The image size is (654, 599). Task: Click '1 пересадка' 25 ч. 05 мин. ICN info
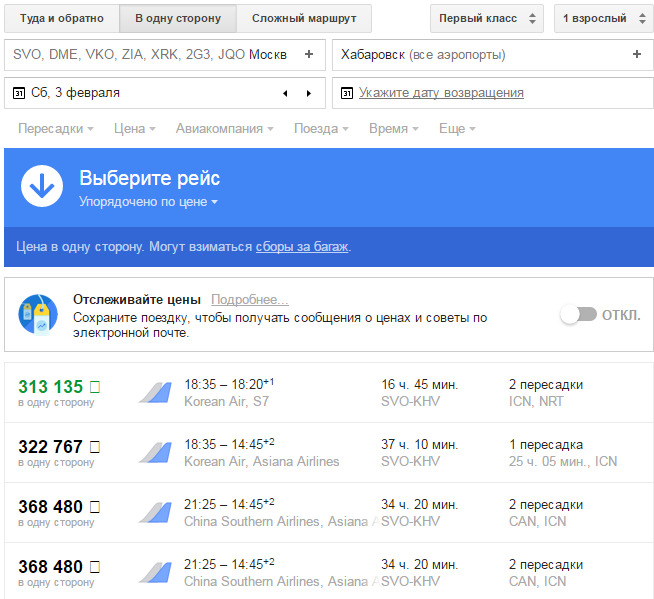(x=563, y=453)
